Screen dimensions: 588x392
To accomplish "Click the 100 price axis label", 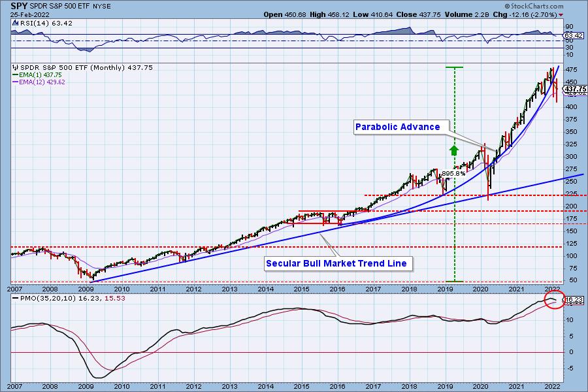I will click(571, 256).
